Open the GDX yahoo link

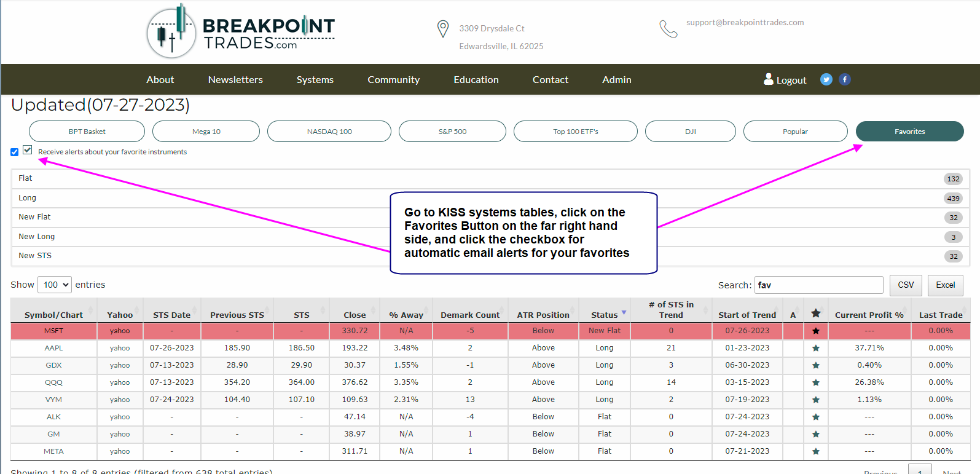(120, 365)
